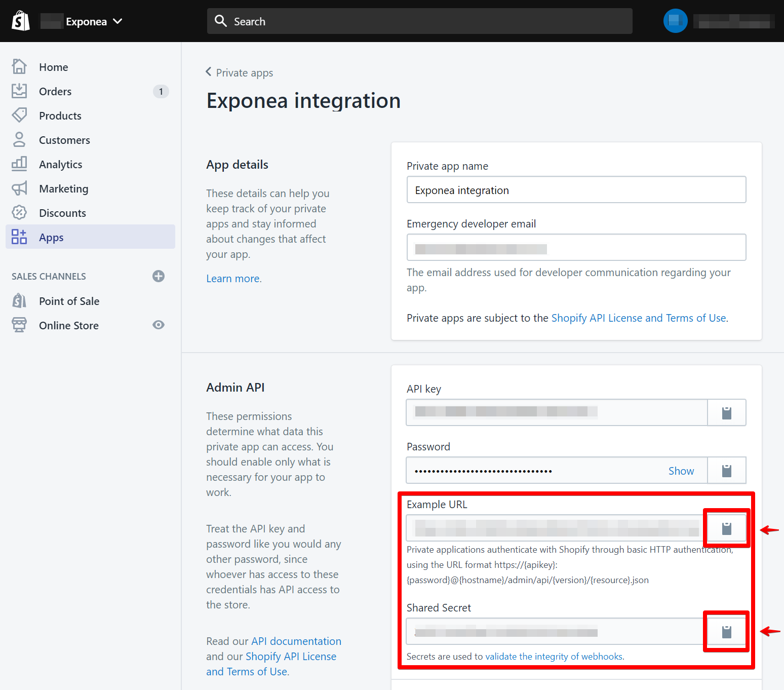
Task: Copy the Example URL to clipboard
Action: [x=727, y=528]
